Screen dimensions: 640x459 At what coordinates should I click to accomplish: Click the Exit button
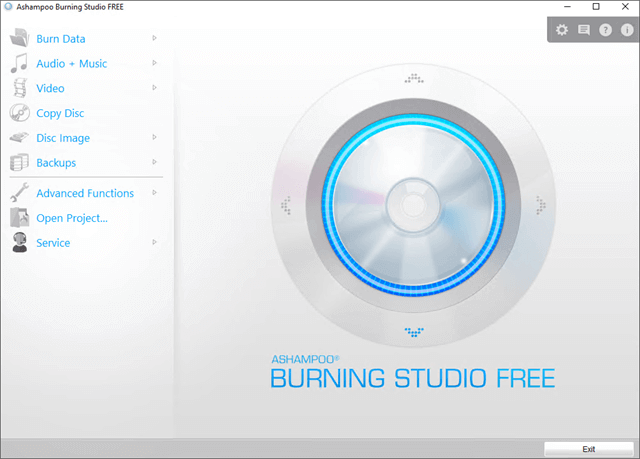589,449
